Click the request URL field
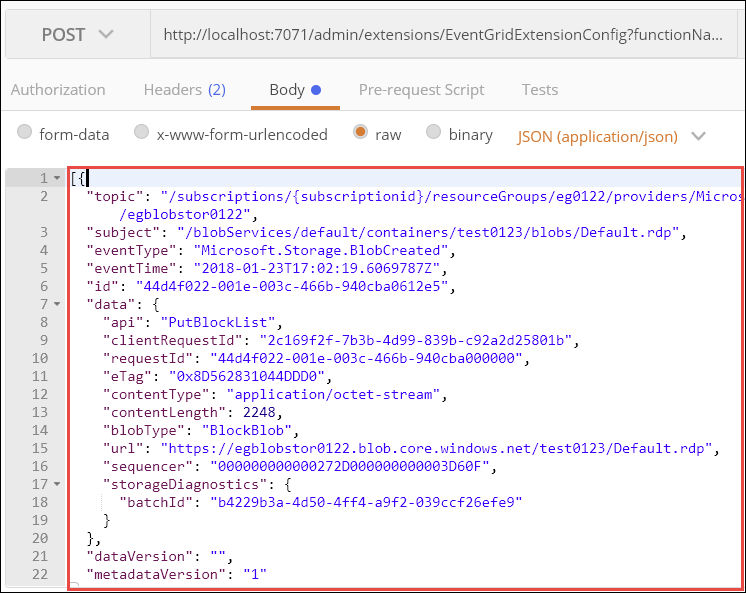Screen dimensions: 746x593 [443, 35]
